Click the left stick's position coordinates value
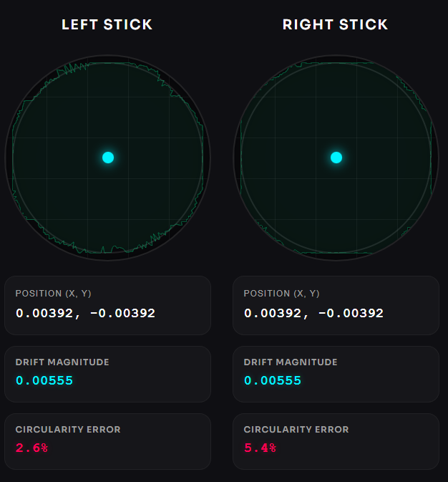This screenshot has width=448, height=482. 85,313
